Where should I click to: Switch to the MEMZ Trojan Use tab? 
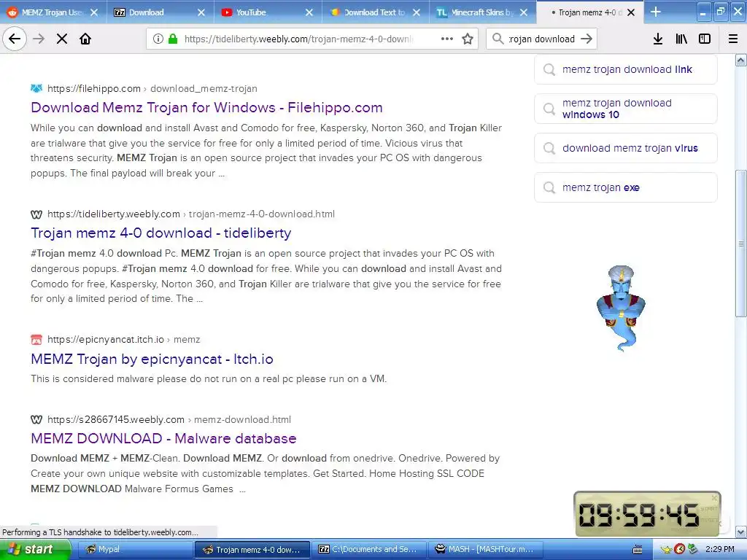coord(53,12)
